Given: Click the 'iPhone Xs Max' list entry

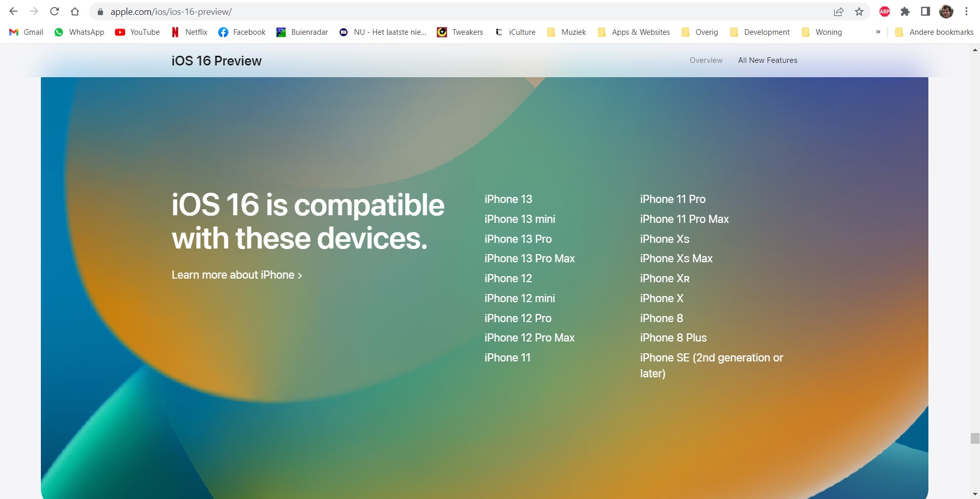Looking at the screenshot, I should [x=676, y=259].
